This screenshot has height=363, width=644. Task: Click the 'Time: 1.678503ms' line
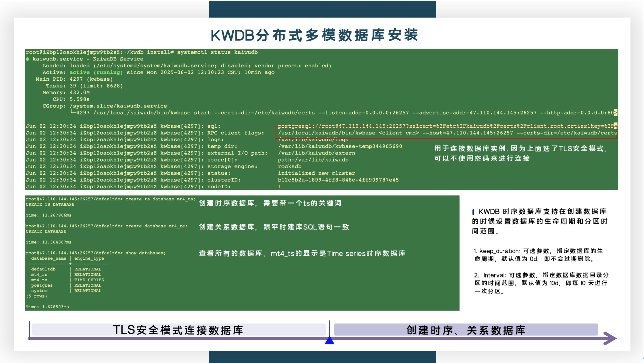47,307
